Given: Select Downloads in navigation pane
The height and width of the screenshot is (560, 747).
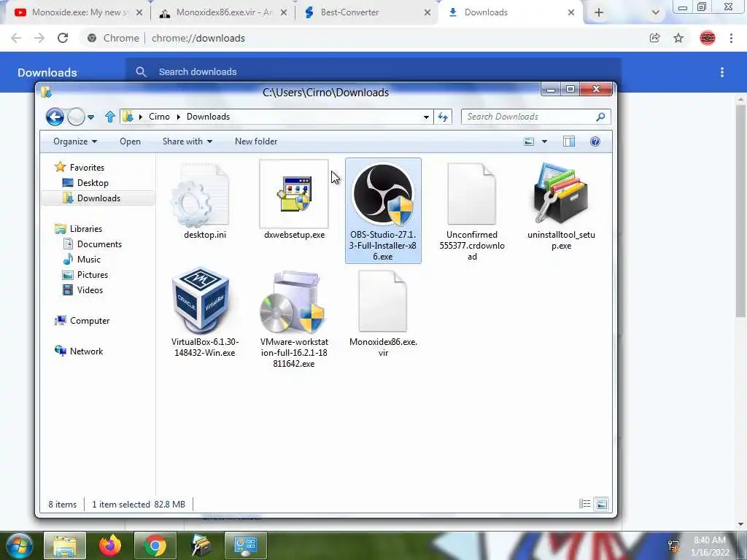Looking at the screenshot, I should click(x=98, y=198).
